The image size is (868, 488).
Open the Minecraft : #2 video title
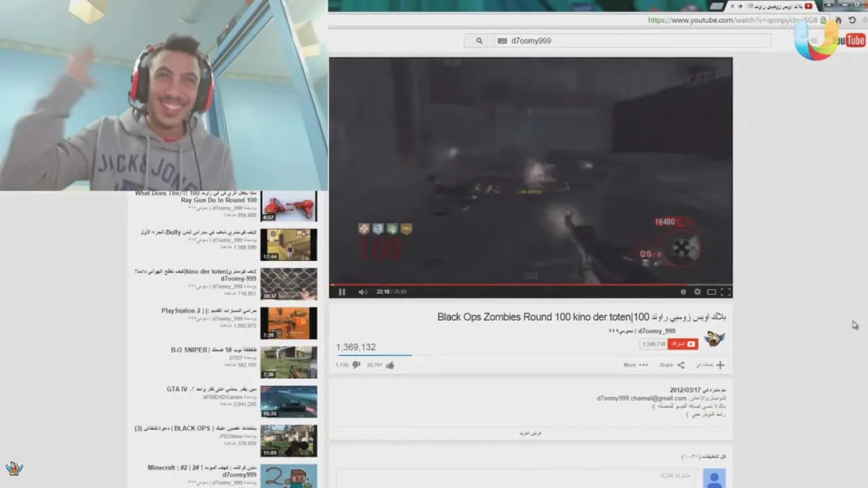(203, 471)
